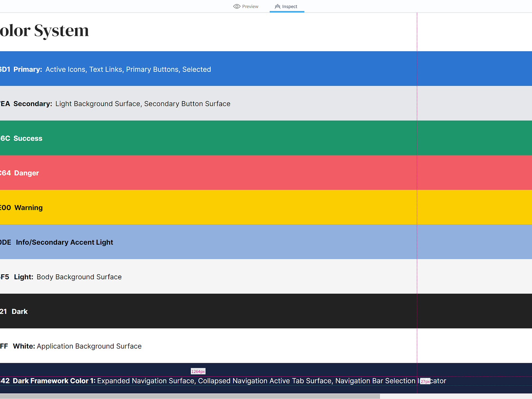Click the pink vertical guide line
The image size is (532, 399).
(418, 199)
